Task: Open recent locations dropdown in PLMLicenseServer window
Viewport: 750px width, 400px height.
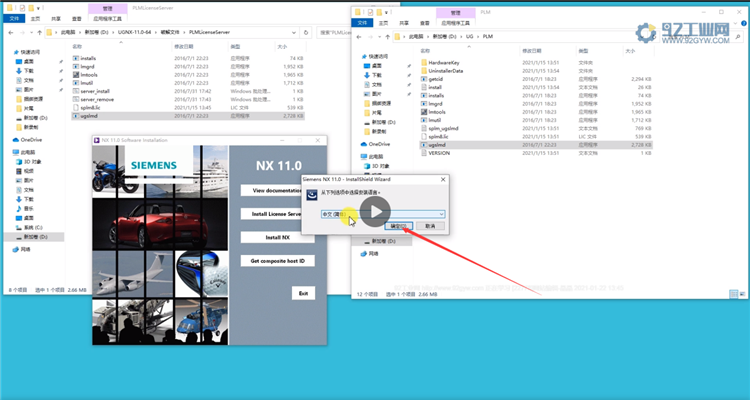Action: tap(31, 33)
